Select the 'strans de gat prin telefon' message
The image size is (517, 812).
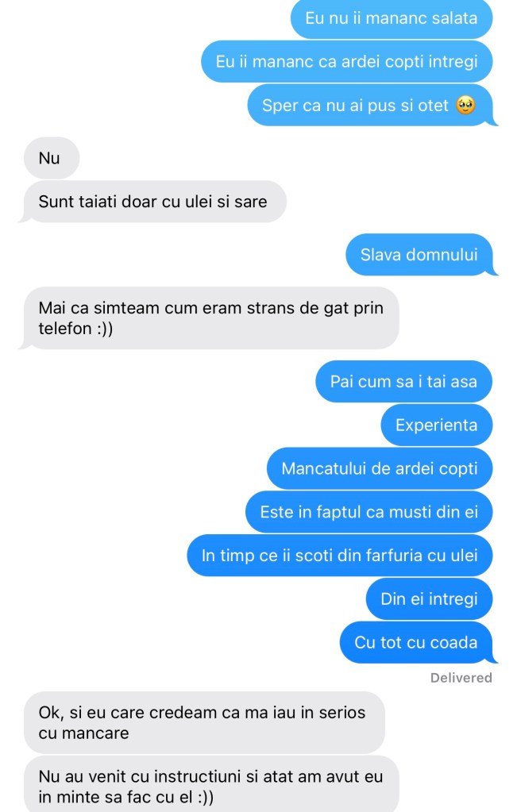210,318
